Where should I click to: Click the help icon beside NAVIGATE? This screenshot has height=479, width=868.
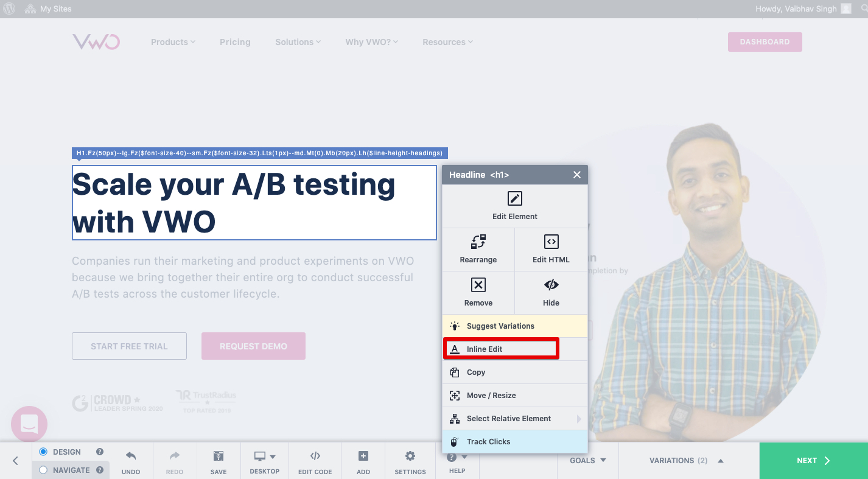(x=100, y=470)
